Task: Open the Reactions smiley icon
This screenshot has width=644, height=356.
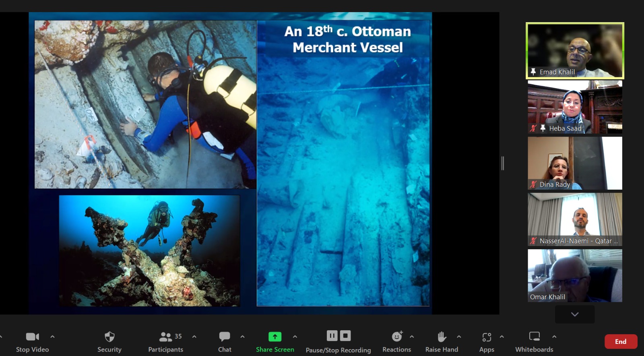Action: (x=397, y=336)
